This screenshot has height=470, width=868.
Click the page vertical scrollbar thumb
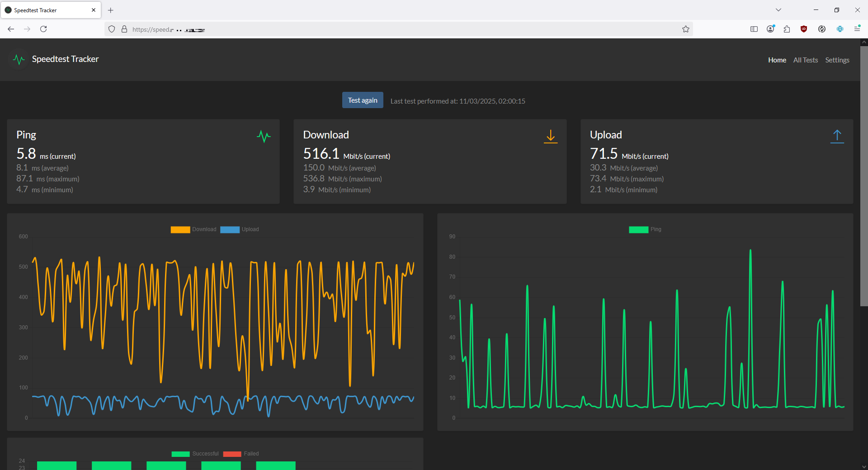click(864, 176)
